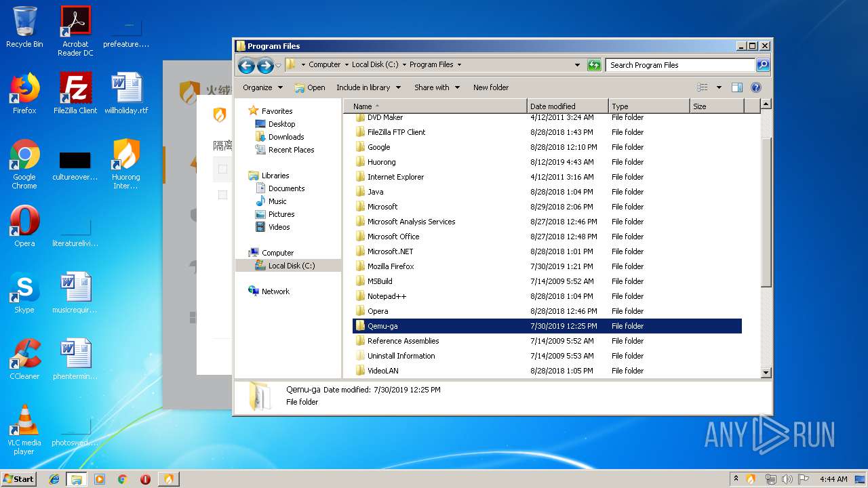The width and height of the screenshot is (868, 488).
Task: Select VLC media player desktop shortcut
Action: click(x=24, y=430)
